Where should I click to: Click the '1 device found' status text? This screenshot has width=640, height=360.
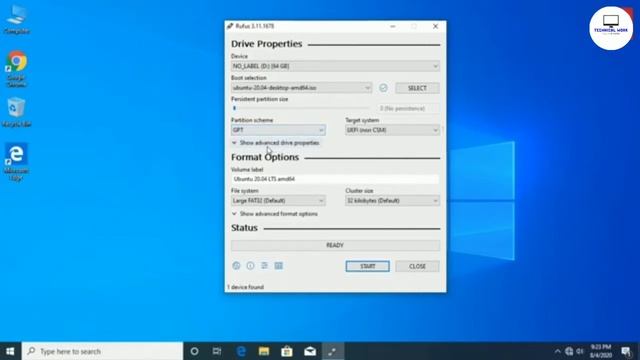(x=245, y=287)
